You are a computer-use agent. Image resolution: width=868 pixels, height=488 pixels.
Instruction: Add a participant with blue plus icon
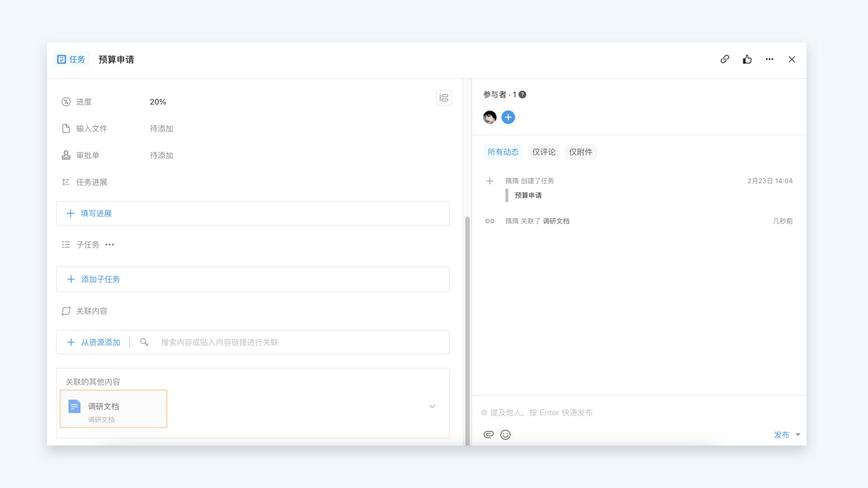[508, 117]
